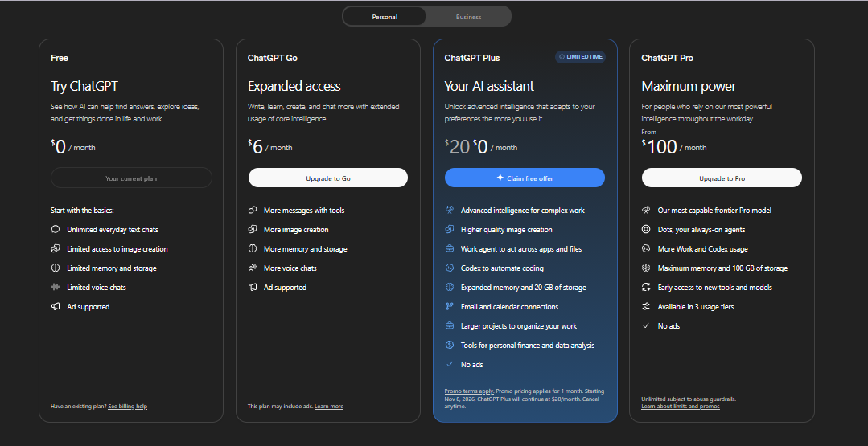The image size is (868, 446).
Task: Click the sliders icon beside Available in 3 usage tiers
Action: (x=646, y=306)
